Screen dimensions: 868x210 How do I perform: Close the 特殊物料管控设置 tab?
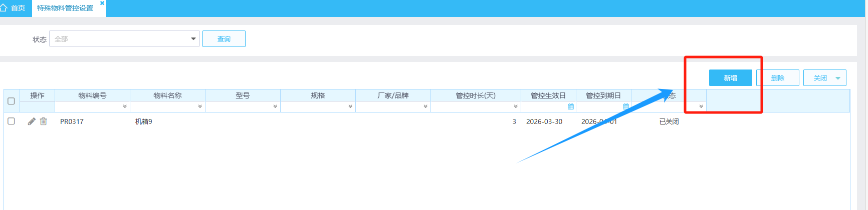pos(102,3)
